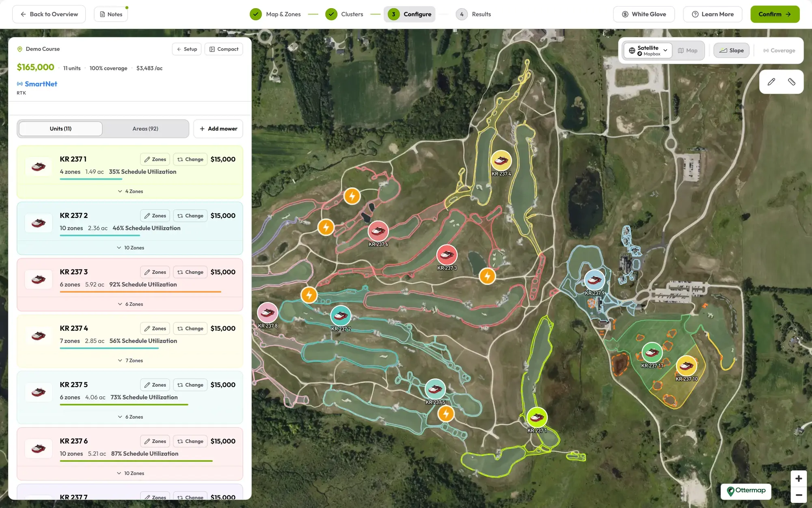Zoom out with the map minus button
This screenshot has width=812, height=508.
(798, 495)
